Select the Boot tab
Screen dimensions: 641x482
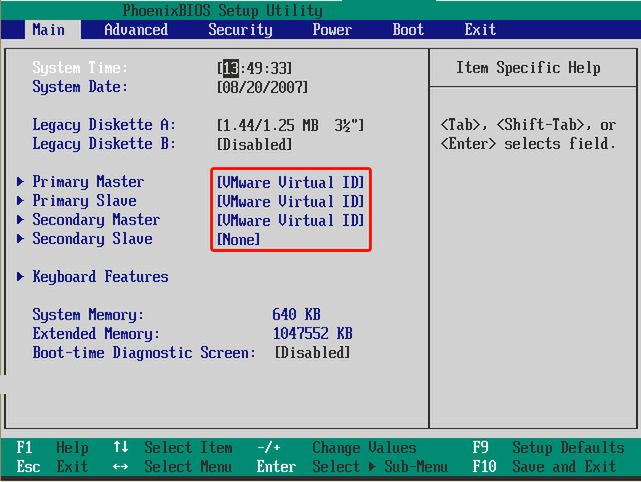point(408,30)
